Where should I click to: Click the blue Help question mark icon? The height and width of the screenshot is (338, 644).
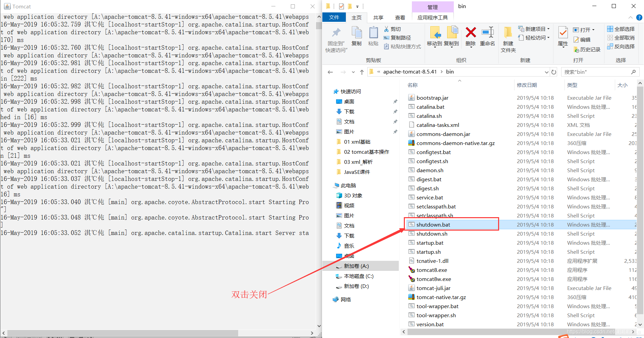pyautogui.click(x=639, y=17)
